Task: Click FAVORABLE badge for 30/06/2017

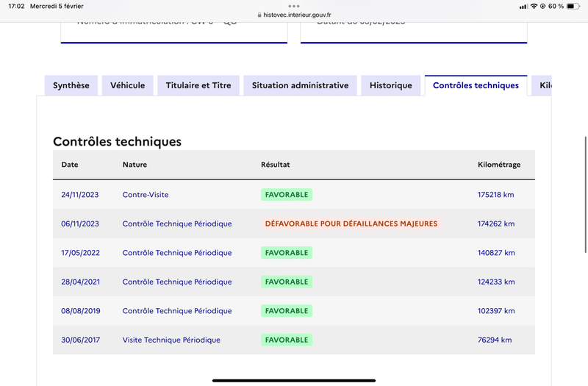Action: [x=287, y=340]
